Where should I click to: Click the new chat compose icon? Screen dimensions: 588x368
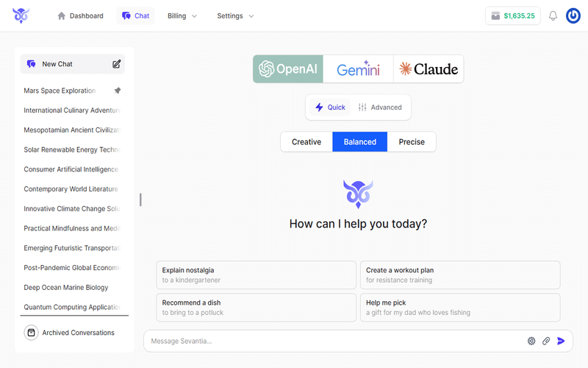[116, 64]
